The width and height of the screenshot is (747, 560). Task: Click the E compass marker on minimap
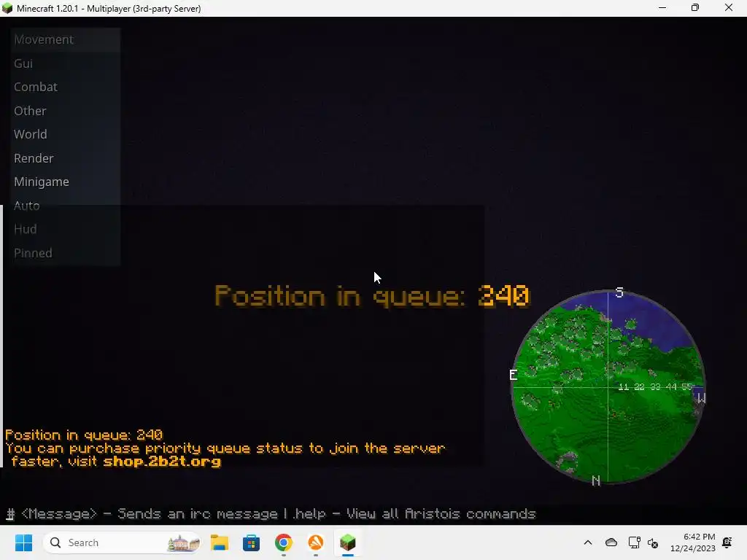pos(513,376)
